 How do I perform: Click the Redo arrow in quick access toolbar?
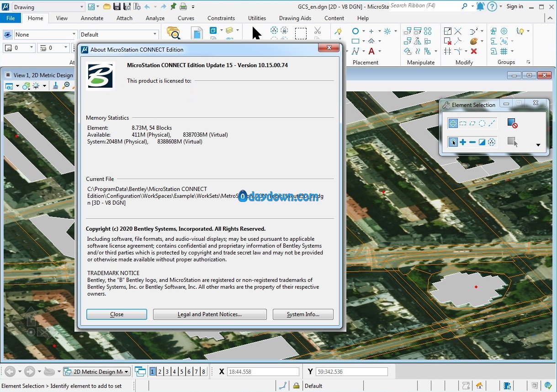[163, 6]
